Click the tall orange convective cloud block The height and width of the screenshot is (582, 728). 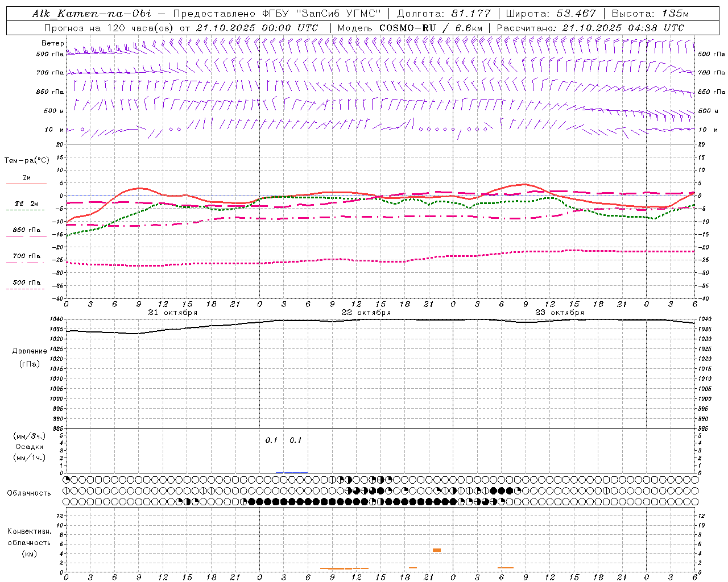(437, 550)
